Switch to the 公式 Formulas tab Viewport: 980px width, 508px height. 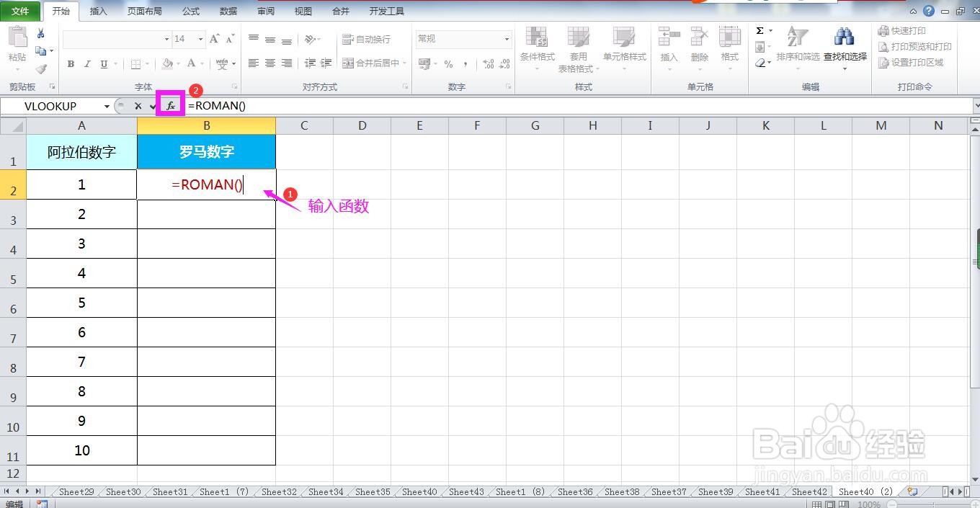click(x=191, y=12)
